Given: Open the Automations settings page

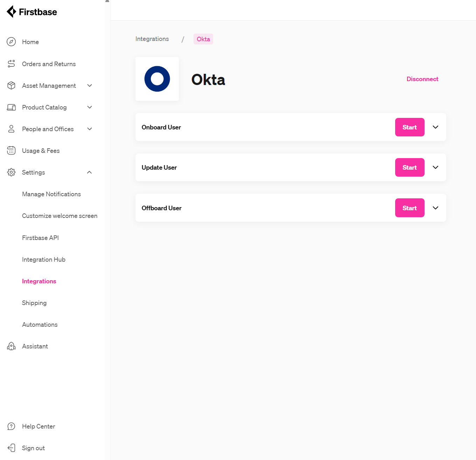Looking at the screenshot, I should click(40, 324).
